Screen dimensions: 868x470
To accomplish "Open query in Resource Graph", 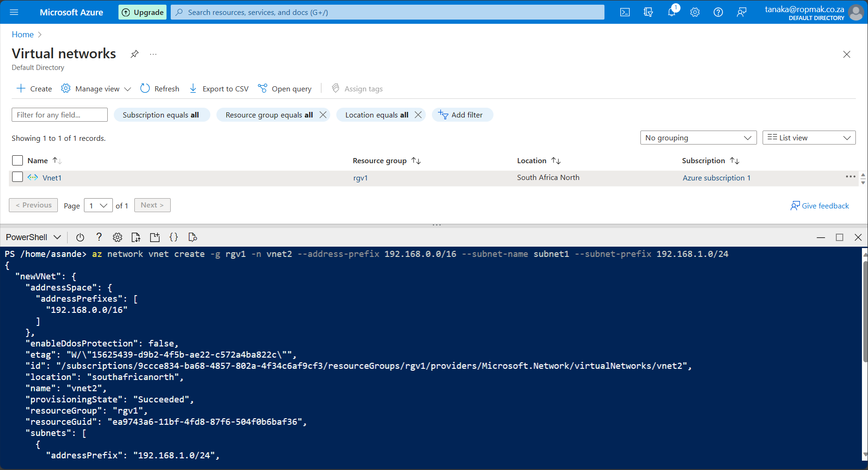I will click(x=285, y=89).
